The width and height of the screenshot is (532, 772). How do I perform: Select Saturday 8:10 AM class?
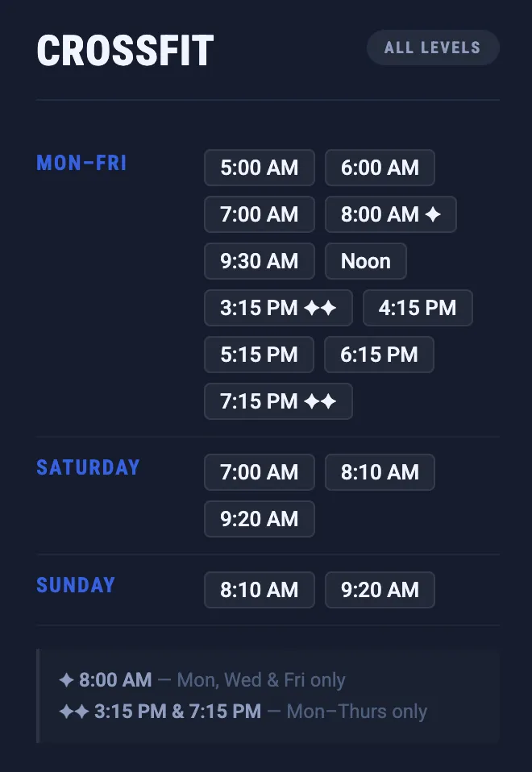pos(380,472)
